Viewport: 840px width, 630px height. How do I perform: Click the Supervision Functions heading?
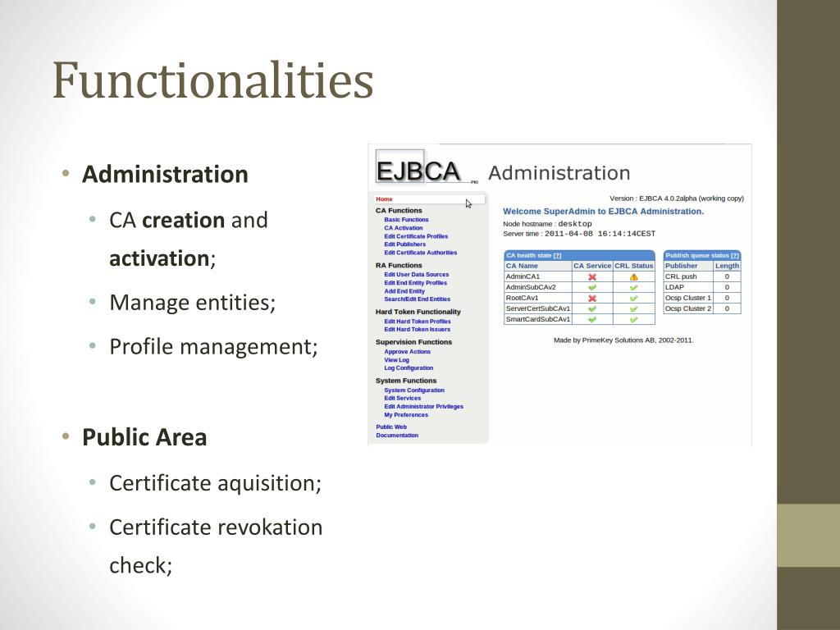coord(413,342)
